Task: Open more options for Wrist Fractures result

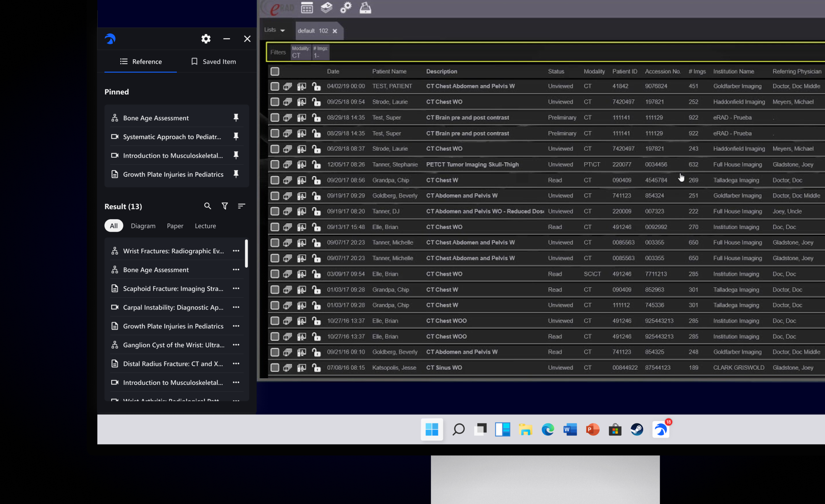Action: coord(236,251)
